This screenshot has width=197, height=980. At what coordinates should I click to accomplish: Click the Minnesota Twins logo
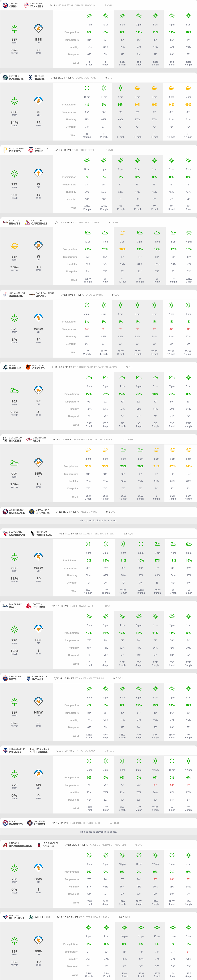[x=31, y=150]
